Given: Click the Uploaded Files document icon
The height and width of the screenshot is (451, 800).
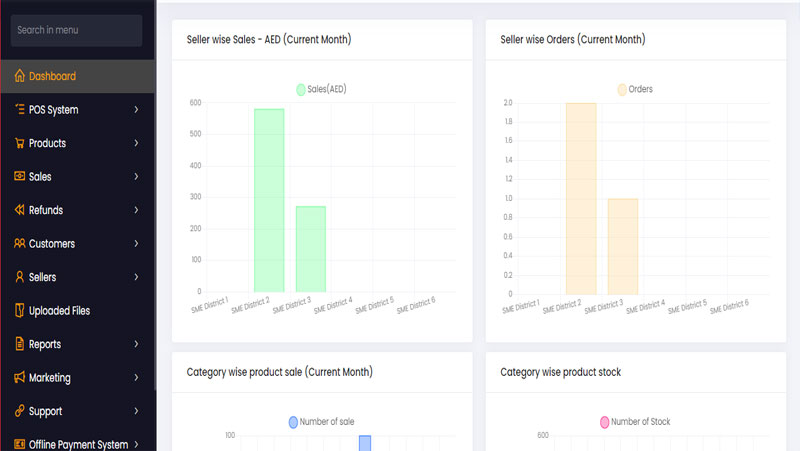Looking at the screenshot, I should click(x=19, y=311).
